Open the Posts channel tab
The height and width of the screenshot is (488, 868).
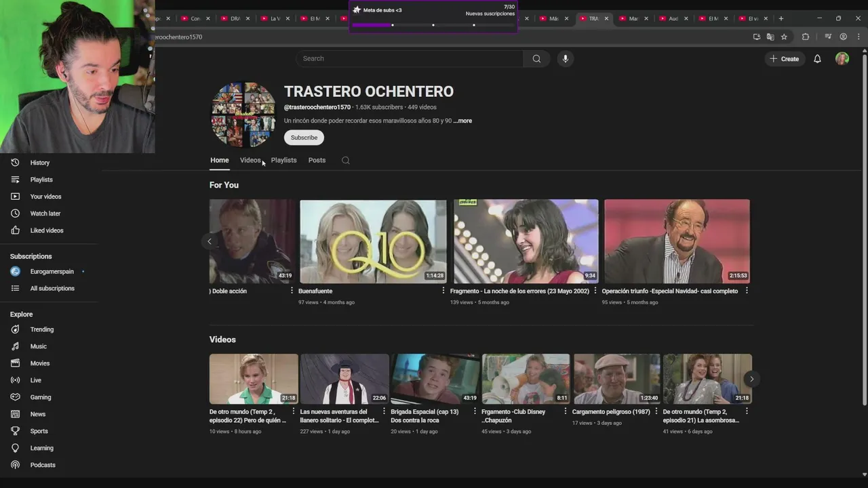click(317, 161)
